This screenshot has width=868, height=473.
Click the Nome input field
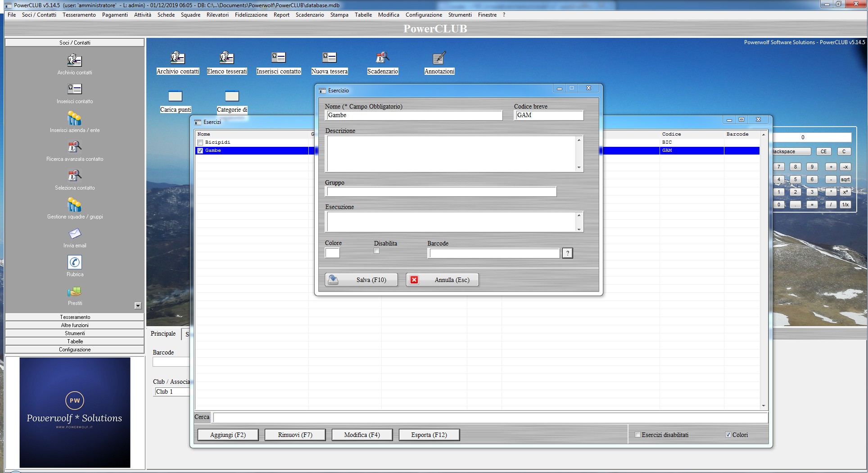tap(413, 115)
